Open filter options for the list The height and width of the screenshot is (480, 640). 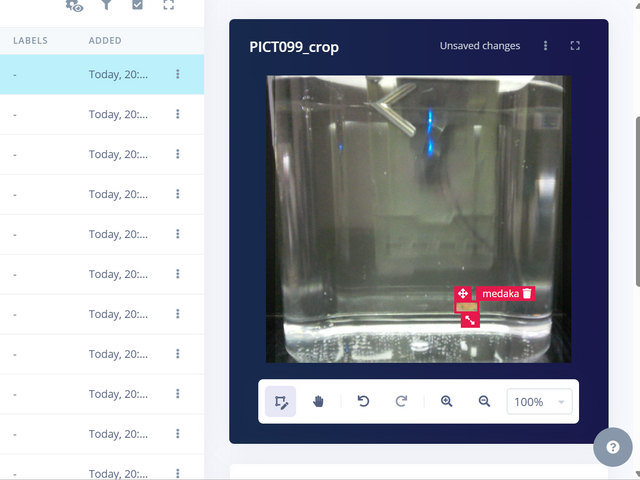tap(106, 5)
